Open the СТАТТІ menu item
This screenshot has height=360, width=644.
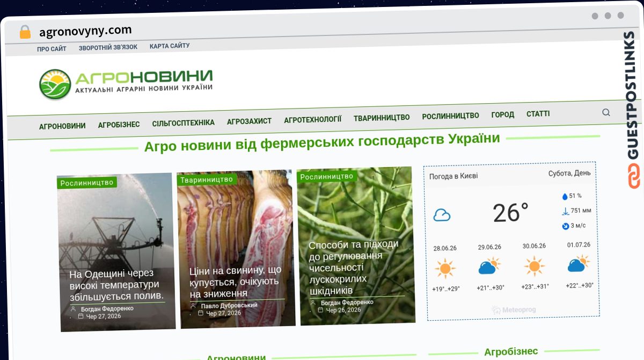point(538,114)
